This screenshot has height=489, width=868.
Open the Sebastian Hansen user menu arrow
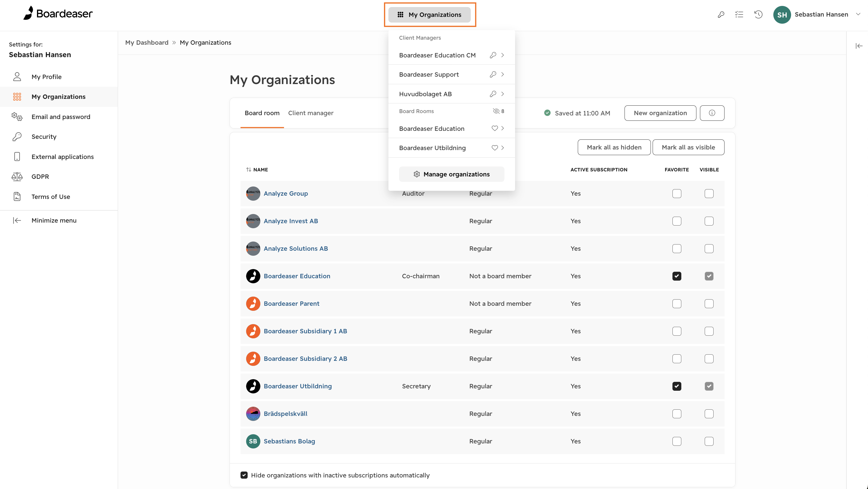point(858,15)
